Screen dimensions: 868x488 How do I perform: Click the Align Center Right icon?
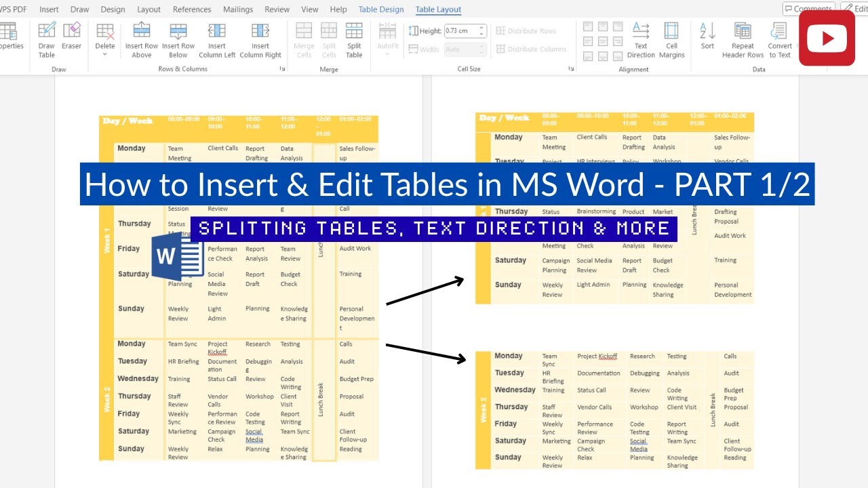pos(618,41)
